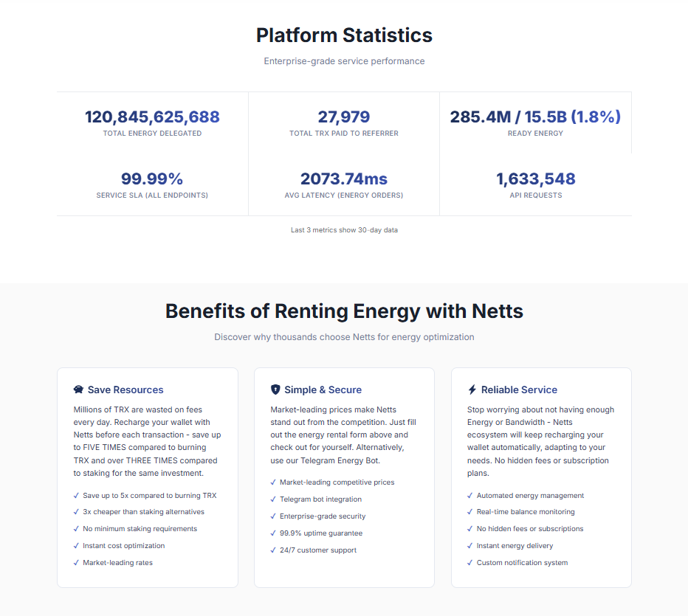Click the "Platform Statistics" heading
688x616 pixels.
click(x=344, y=35)
